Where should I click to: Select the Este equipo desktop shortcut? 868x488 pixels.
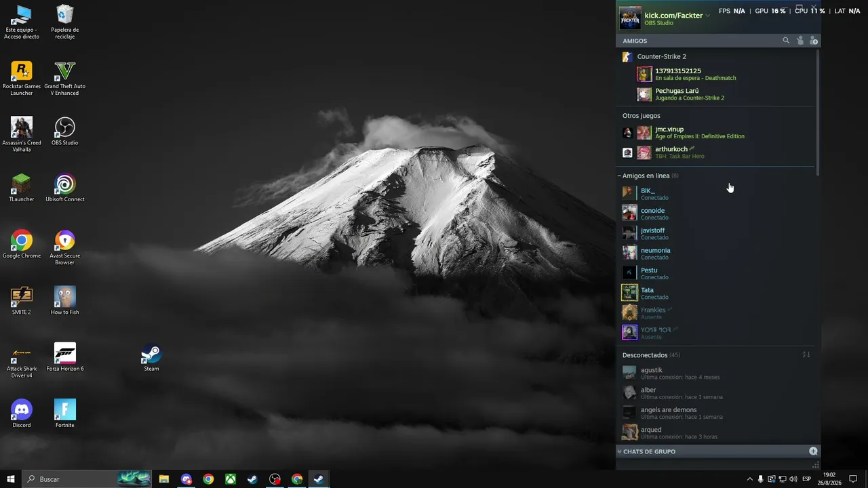22,22
